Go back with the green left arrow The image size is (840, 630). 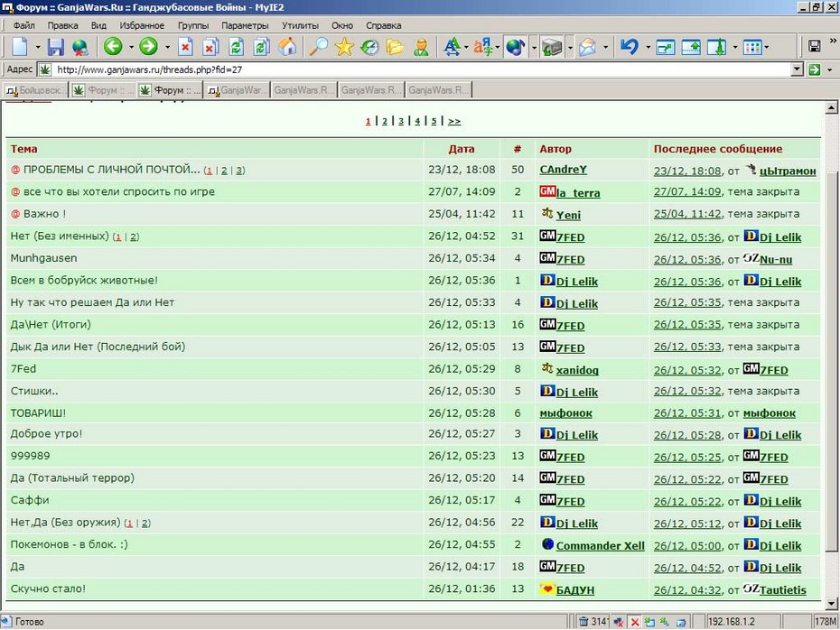113,47
